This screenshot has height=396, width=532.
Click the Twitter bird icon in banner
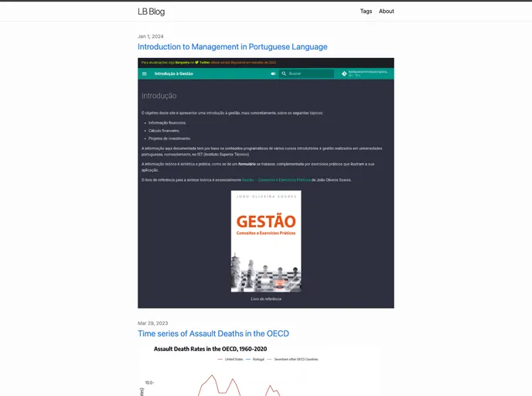click(x=196, y=62)
